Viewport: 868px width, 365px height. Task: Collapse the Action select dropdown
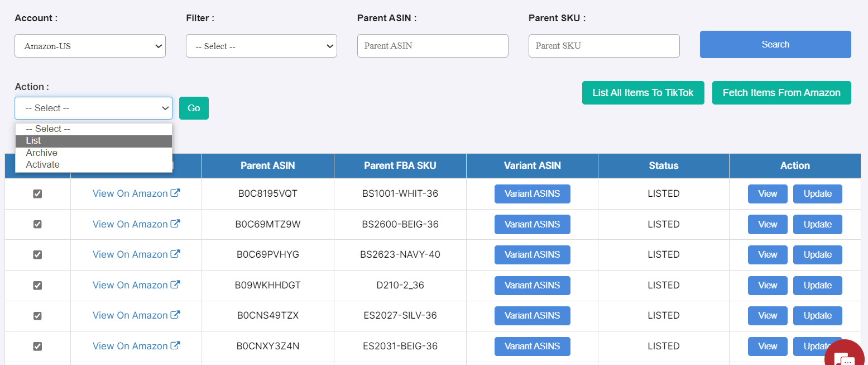pyautogui.click(x=93, y=108)
